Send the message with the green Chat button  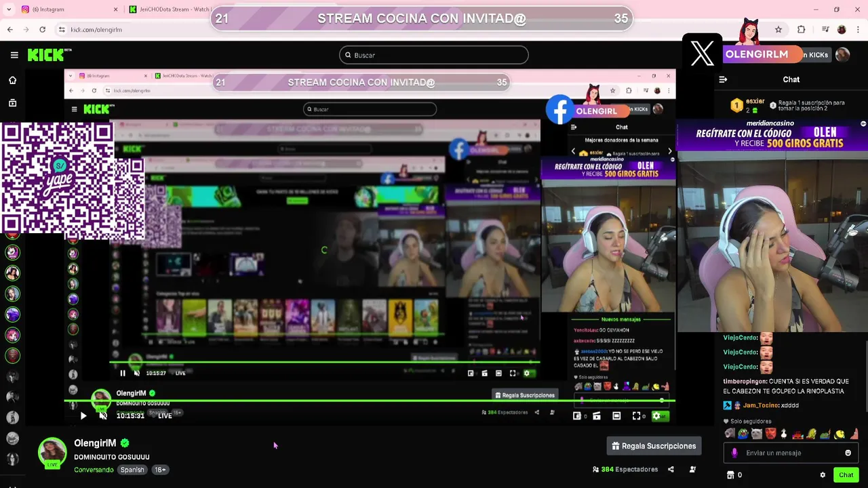pyautogui.click(x=846, y=475)
